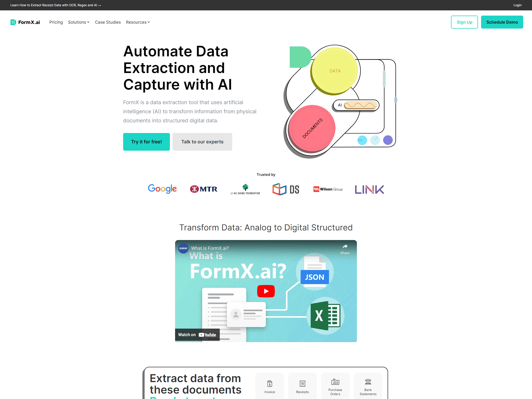The height and width of the screenshot is (399, 532).
Task: Open the video title What is FormX.ai?
Action: click(210, 248)
